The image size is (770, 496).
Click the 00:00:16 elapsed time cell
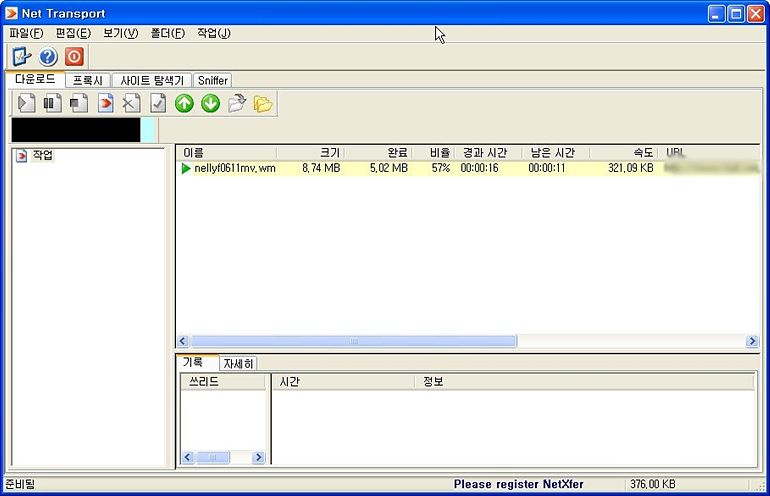click(x=479, y=168)
